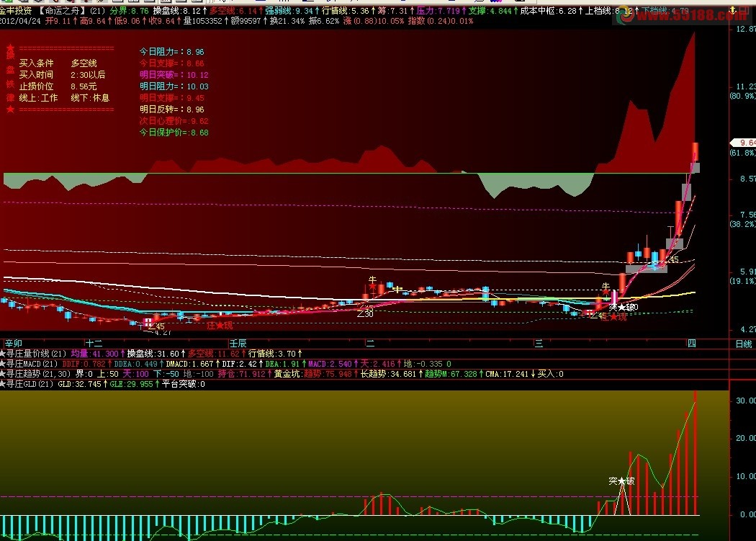Click the CMA:17.241 value

coord(510,374)
